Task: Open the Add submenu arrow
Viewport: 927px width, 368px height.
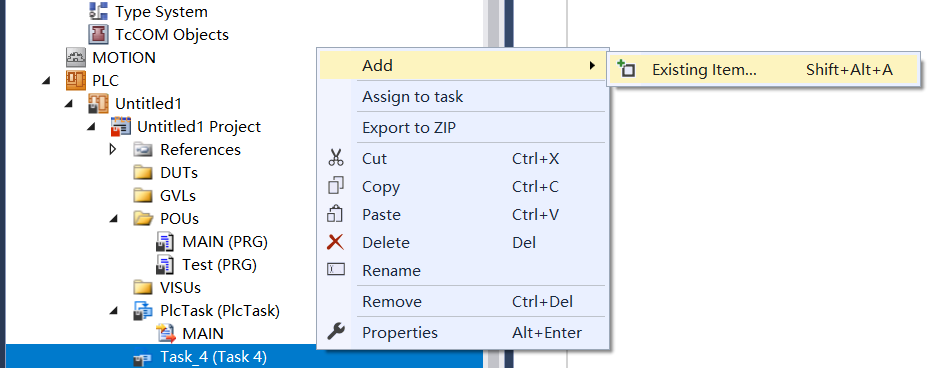Action: coord(592,65)
